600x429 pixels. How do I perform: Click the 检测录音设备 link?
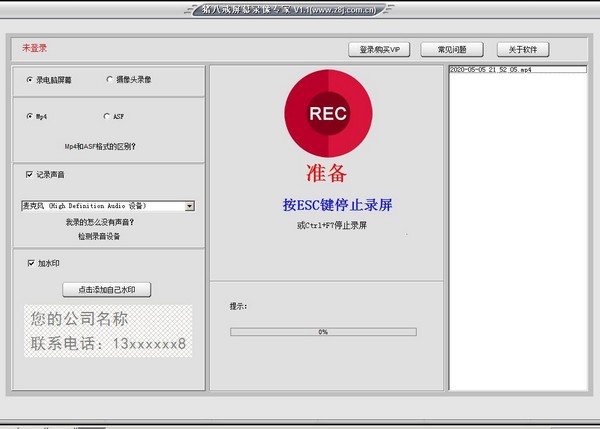pyautogui.click(x=106, y=237)
